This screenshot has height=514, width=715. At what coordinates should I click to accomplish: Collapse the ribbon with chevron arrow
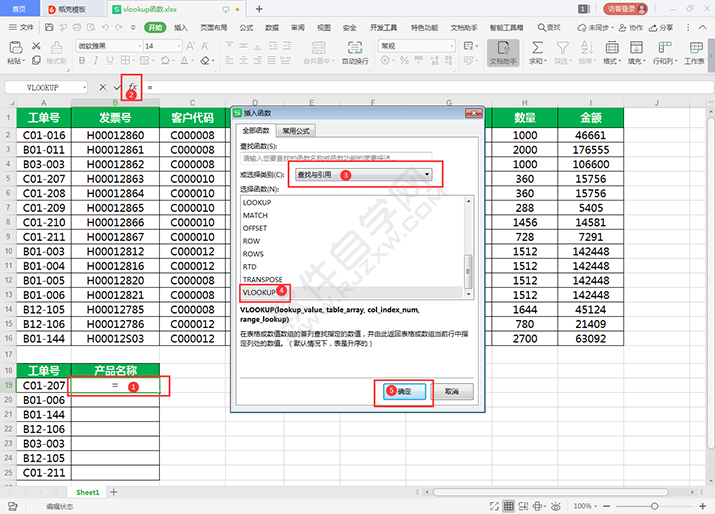click(703, 27)
